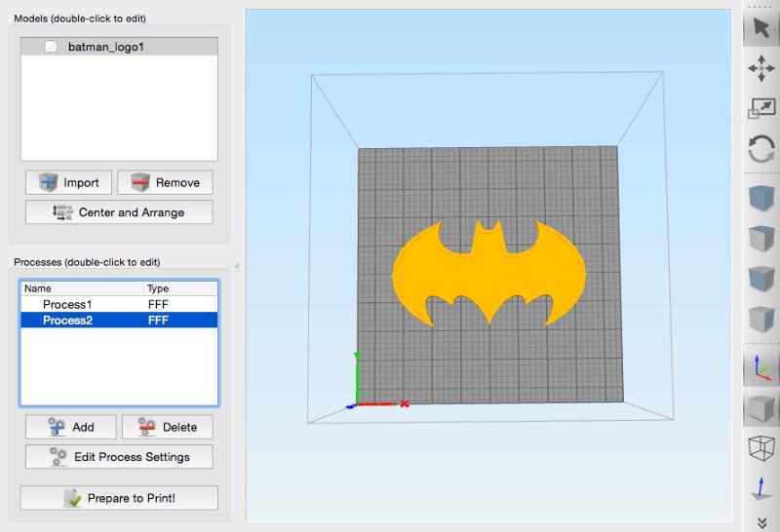
Task: Enable the wireframe cube rendering mode
Action: tap(760, 447)
